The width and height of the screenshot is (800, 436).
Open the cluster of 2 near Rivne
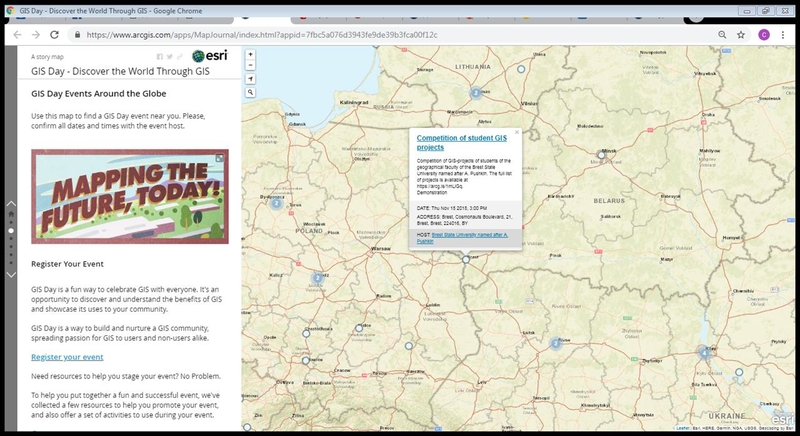click(555, 344)
